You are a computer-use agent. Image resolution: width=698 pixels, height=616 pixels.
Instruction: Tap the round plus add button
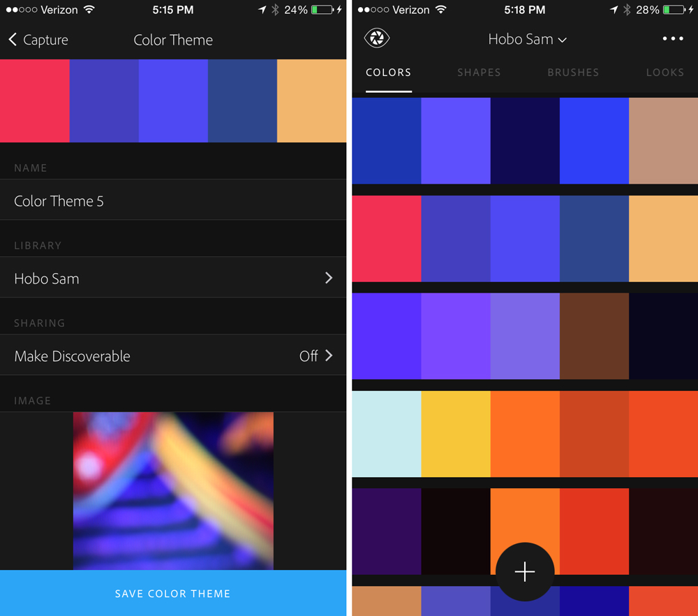click(525, 571)
